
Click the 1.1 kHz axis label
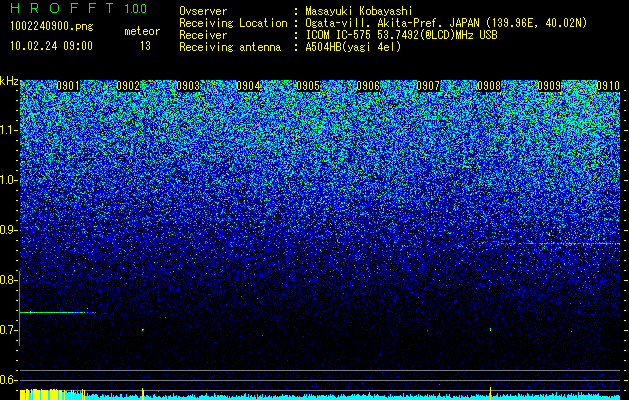tap(8, 130)
